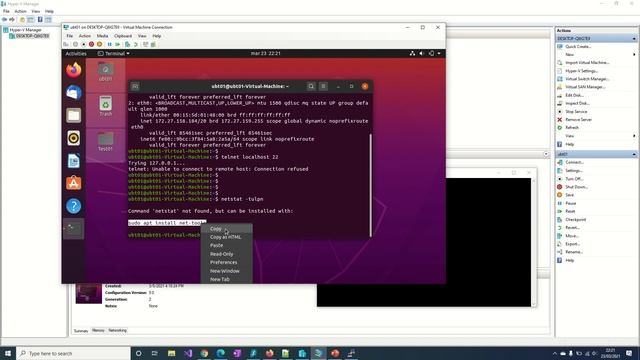
Task: Click the Ubuntu network status icon in the top bar
Action: (412, 53)
